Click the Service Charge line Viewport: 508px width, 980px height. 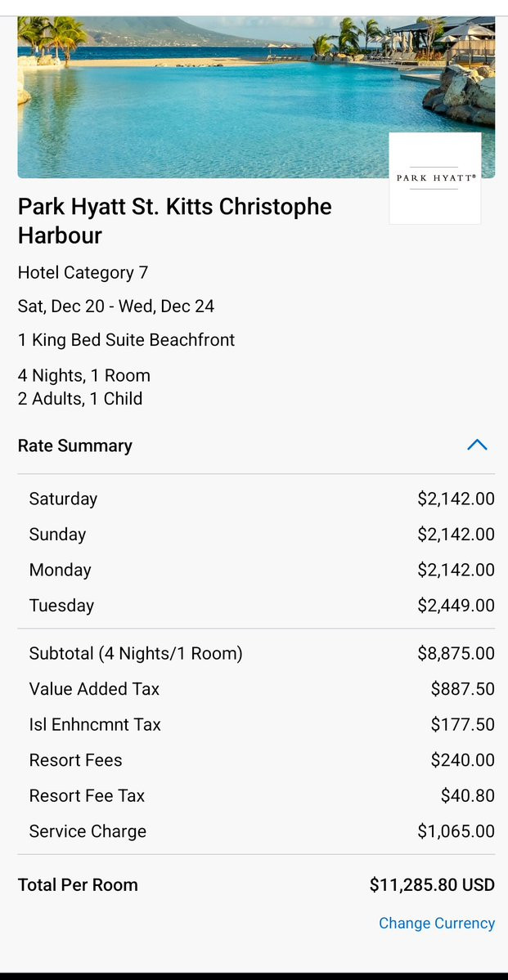point(256,832)
